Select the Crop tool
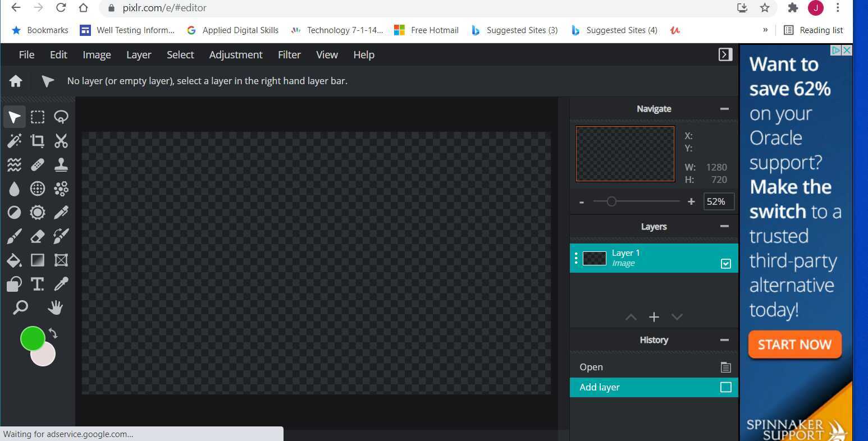Screen dimensions: 868x441 (x=38, y=141)
